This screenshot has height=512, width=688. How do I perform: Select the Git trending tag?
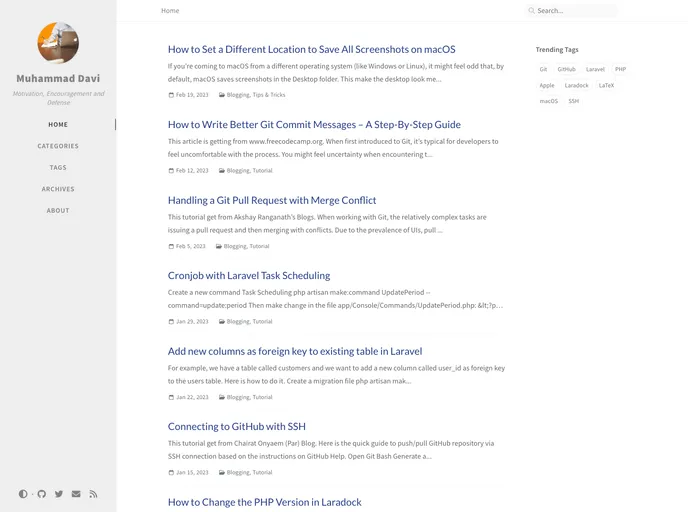point(543,70)
